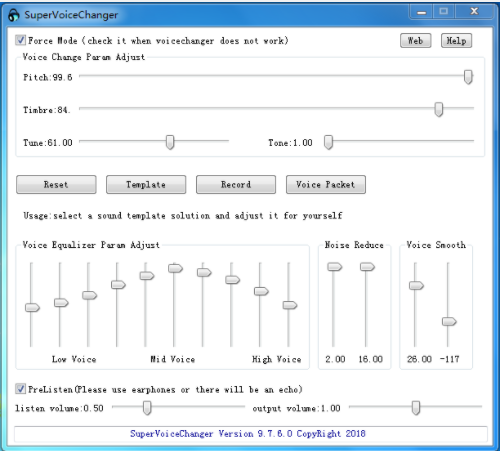Click the output volume slider thumb

415,408
